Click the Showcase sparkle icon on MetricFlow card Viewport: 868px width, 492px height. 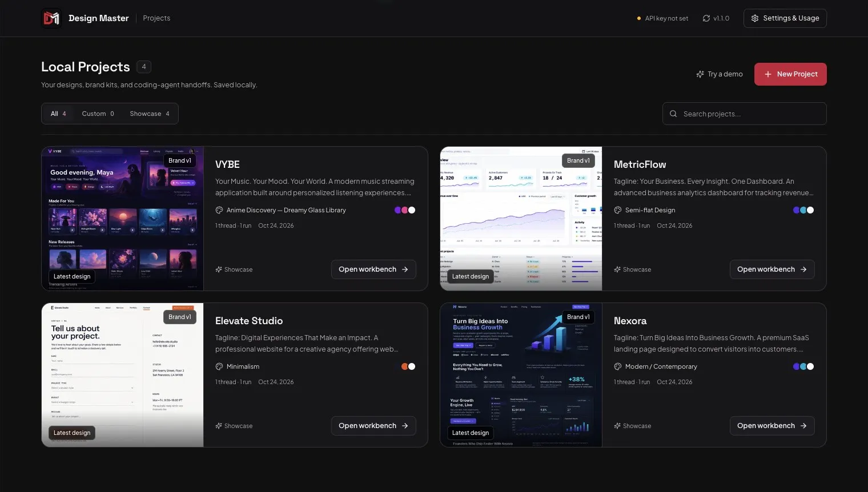click(x=617, y=269)
